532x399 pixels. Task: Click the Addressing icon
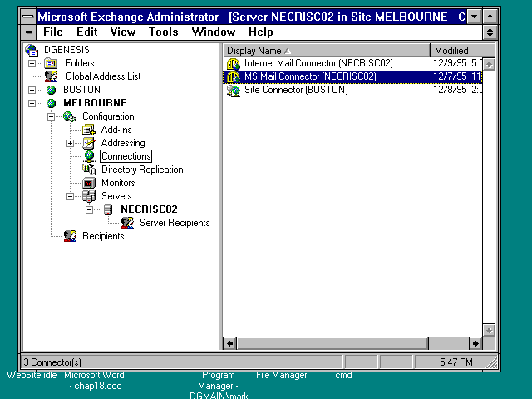click(x=89, y=143)
